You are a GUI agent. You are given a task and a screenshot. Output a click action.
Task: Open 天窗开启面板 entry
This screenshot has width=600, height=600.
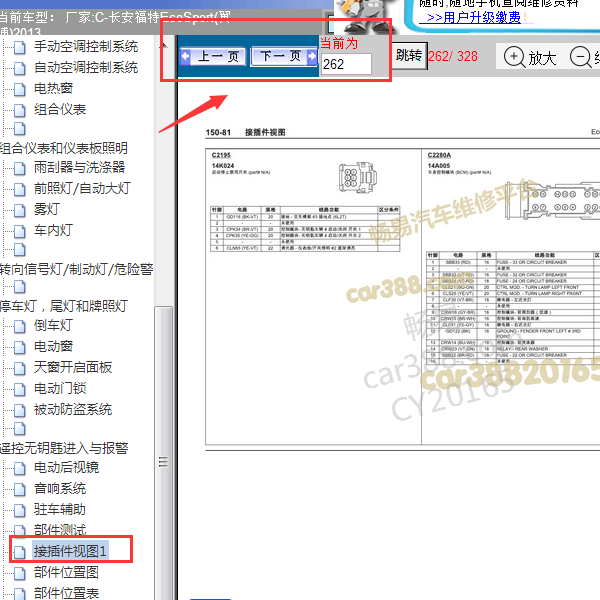point(73,367)
